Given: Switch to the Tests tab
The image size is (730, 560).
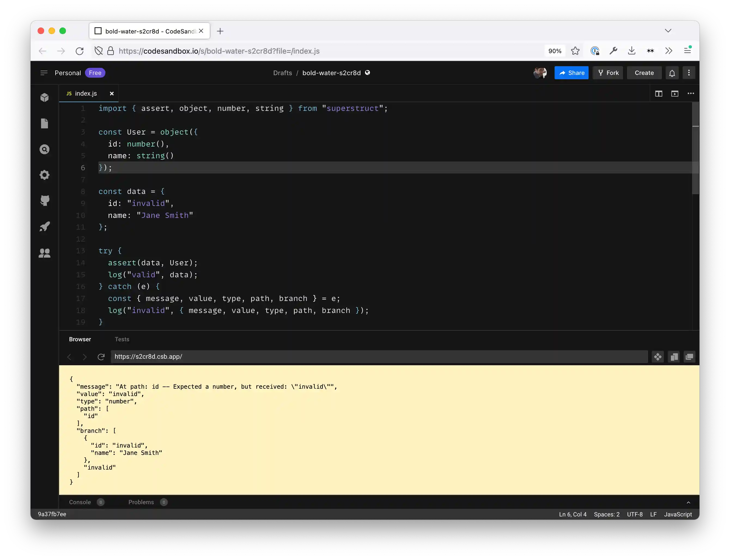Looking at the screenshot, I should (x=122, y=339).
